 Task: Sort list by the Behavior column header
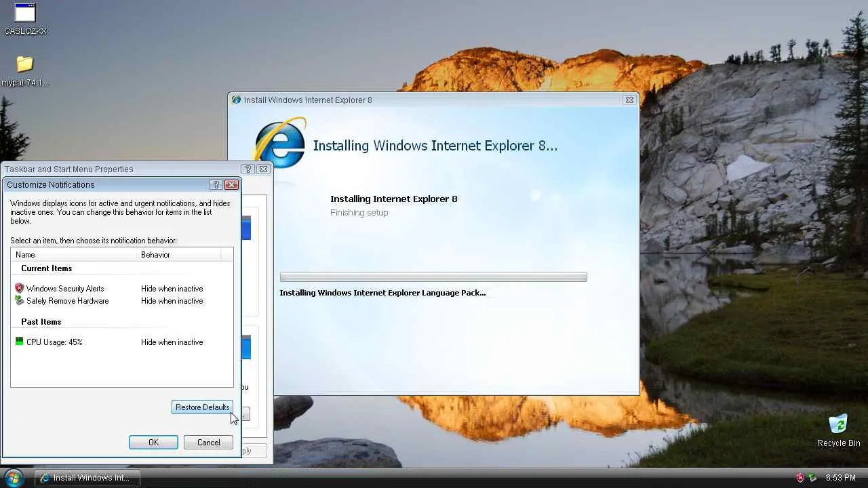179,255
